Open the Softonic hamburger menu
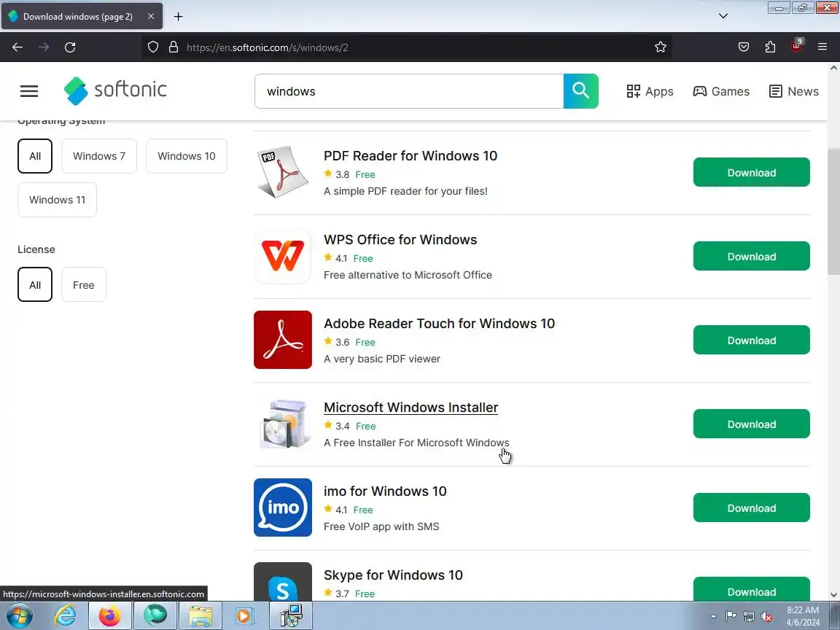 tap(29, 91)
